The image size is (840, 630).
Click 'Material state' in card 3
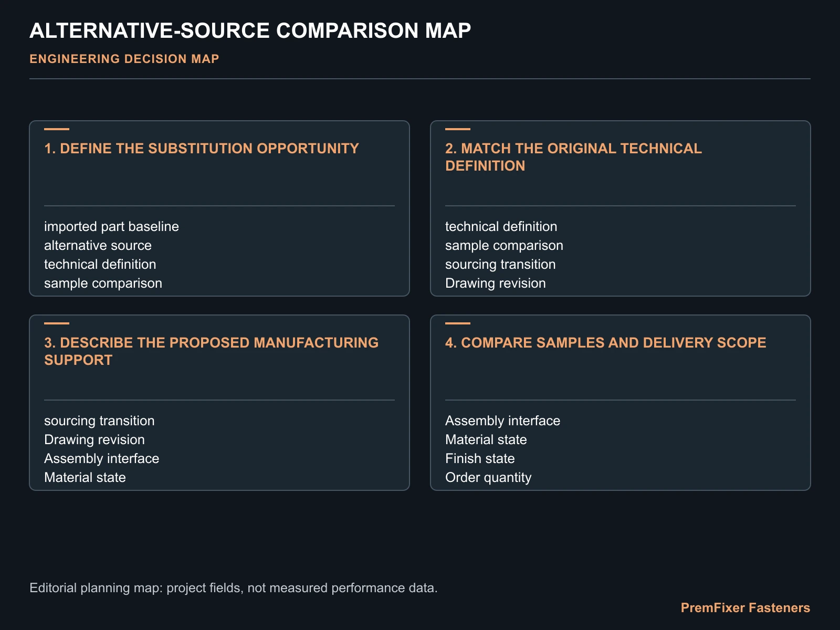[85, 477]
